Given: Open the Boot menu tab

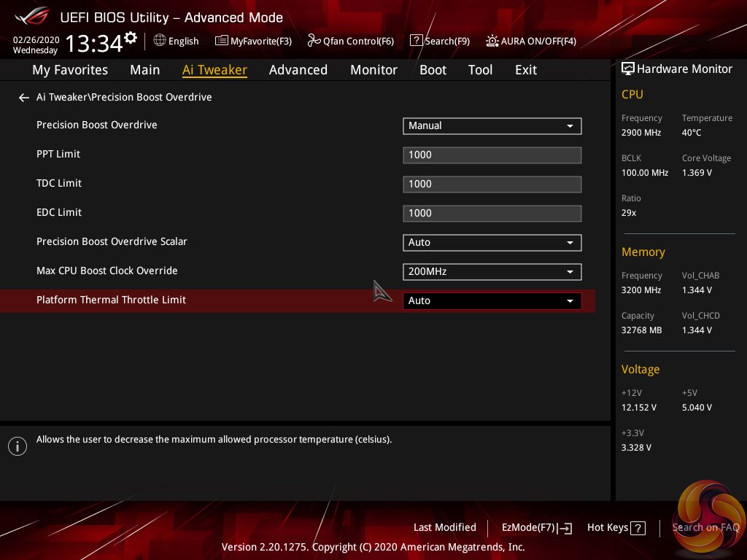Looking at the screenshot, I should pos(433,70).
